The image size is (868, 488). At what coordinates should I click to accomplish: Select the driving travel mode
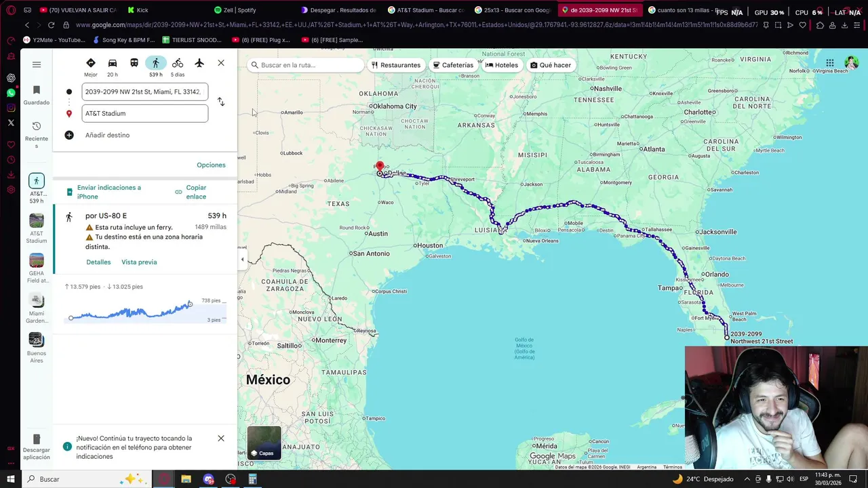tap(112, 66)
